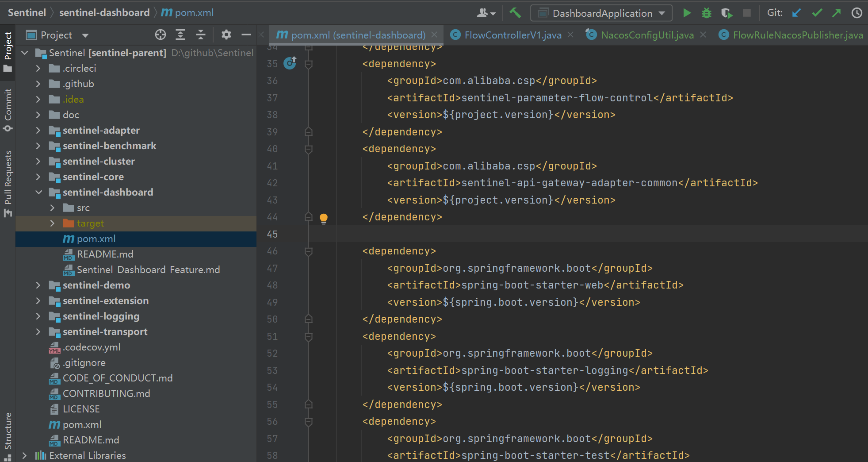Expand External Libraries node
The image size is (868, 462).
25,456
